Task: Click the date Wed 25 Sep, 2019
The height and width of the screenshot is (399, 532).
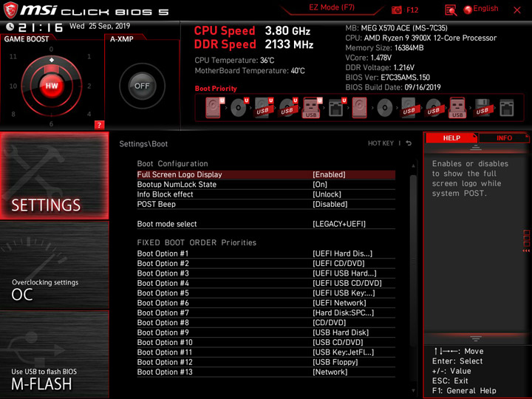Action: click(x=100, y=26)
